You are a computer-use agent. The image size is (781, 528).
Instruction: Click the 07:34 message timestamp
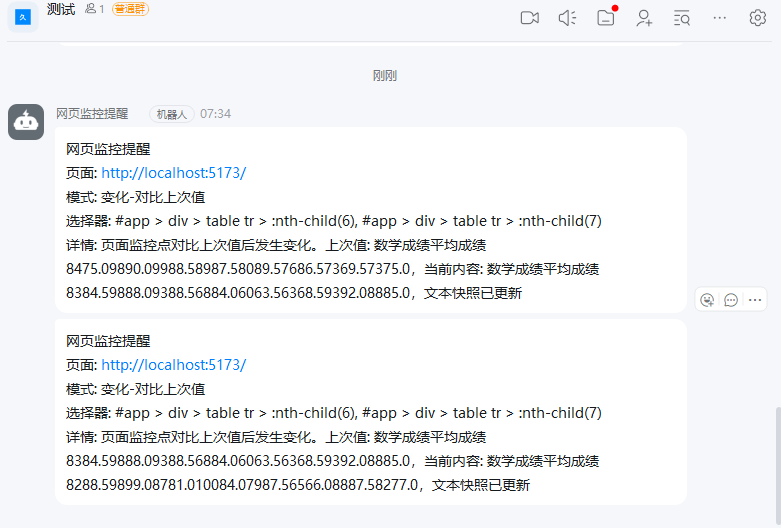click(x=216, y=114)
